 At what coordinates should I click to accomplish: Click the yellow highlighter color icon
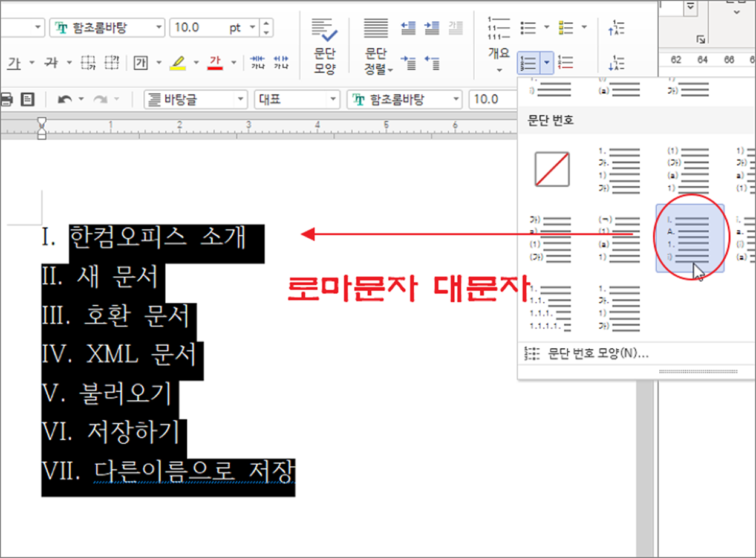click(x=178, y=62)
